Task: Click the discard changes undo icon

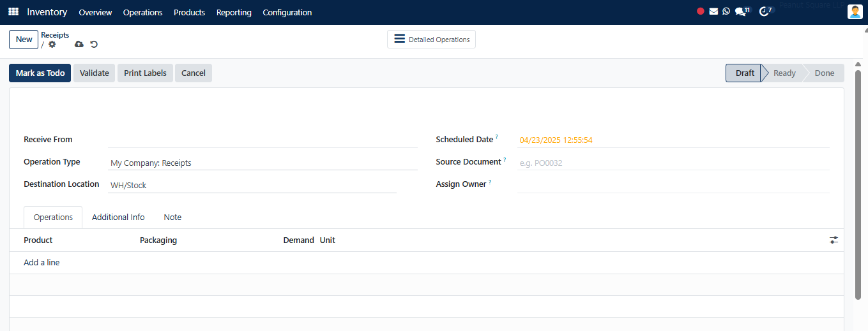Action: pyautogui.click(x=94, y=45)
